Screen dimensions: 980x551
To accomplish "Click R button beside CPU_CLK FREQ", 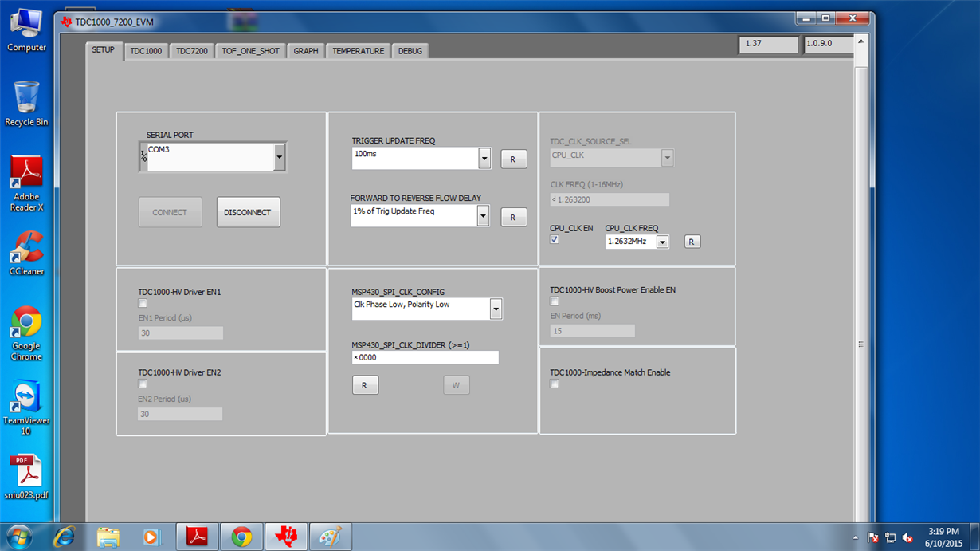I will 692,242.
